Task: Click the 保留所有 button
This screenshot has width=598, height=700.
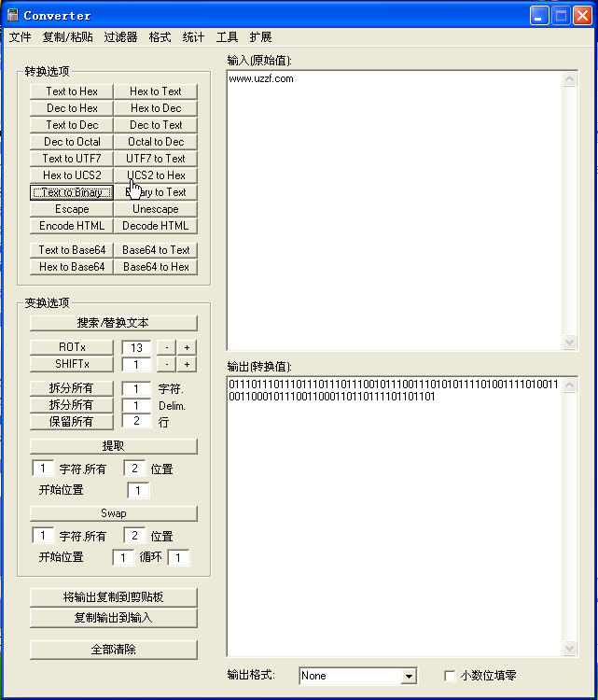Action: [72, 422]
